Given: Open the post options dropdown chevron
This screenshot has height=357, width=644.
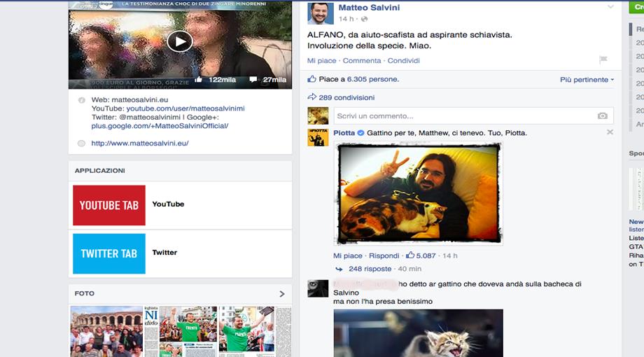Looking at the screenshot, I should (x=610, y=6).
